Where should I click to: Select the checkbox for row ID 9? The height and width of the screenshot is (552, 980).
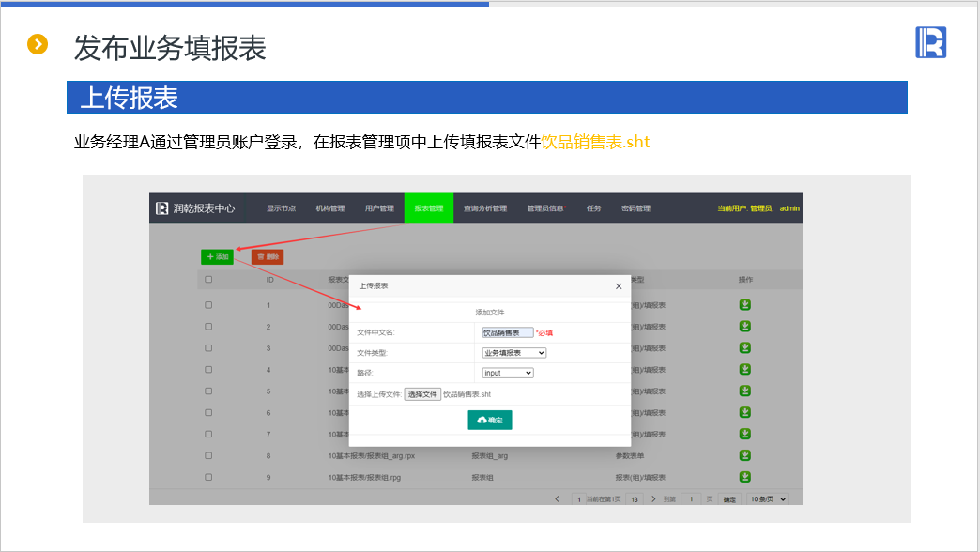(208, 477)
